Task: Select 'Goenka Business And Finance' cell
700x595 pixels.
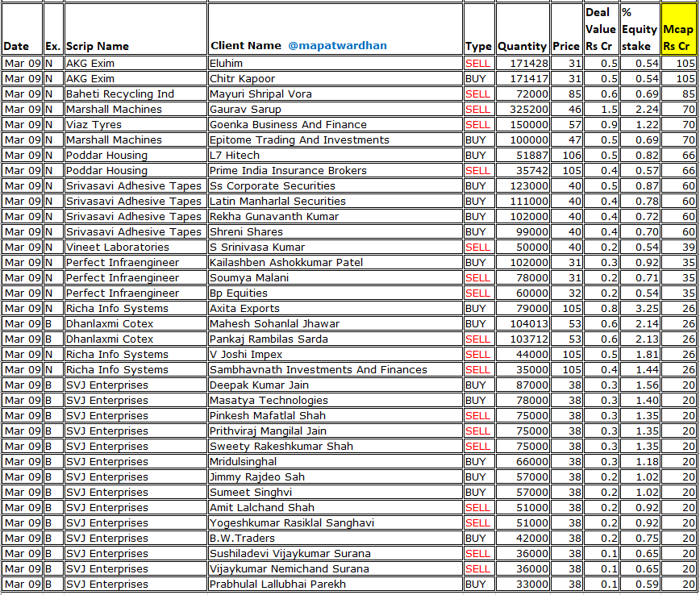Action: click(335, 124)
